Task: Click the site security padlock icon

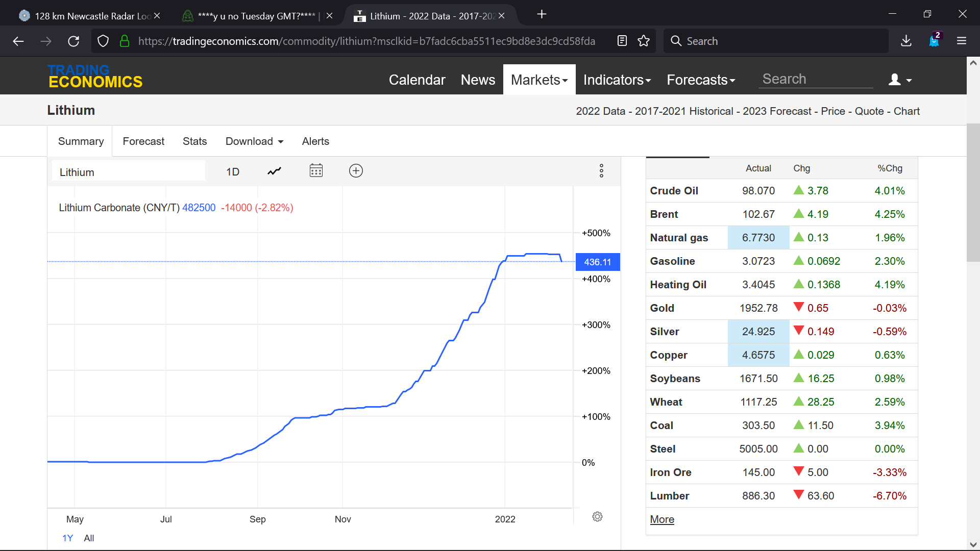Action: click(124, 41)
